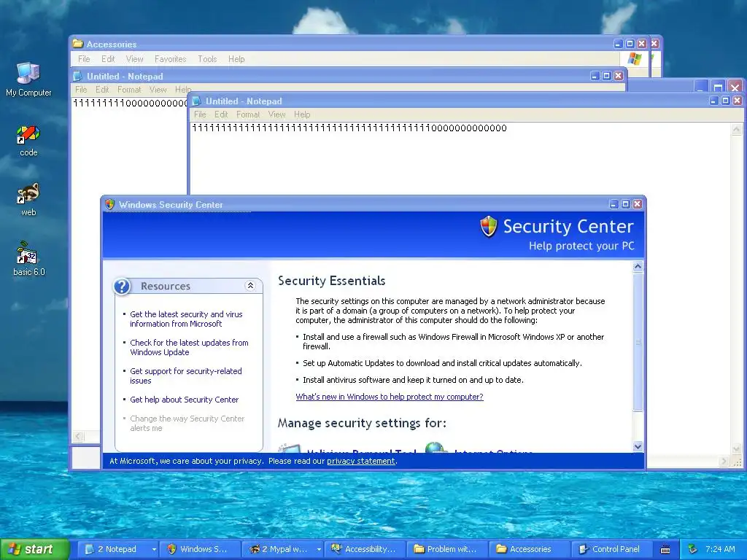Open View menu in front Notepad
The image size is (747, 560).
(x=276, y=114)
